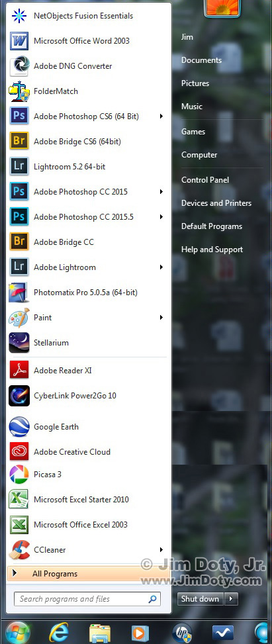272x644 pixels.
Task: Expand the Paint recent files arrow
Action: (x=161, y=318)
